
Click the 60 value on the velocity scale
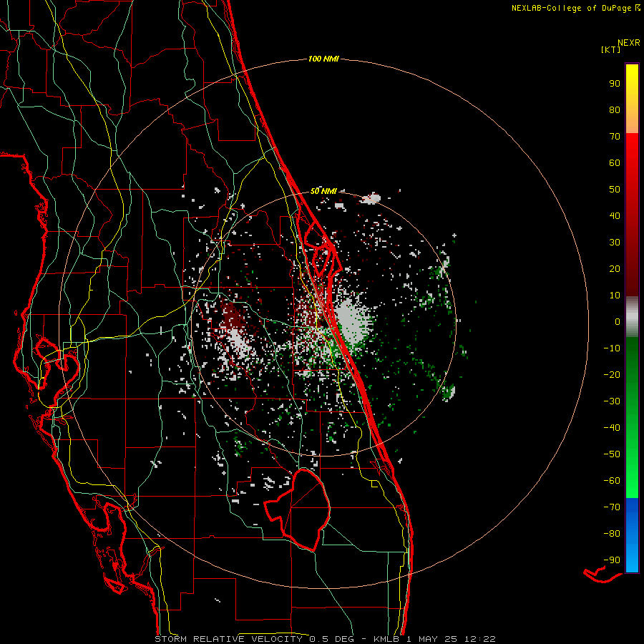(x=615, y=163)
